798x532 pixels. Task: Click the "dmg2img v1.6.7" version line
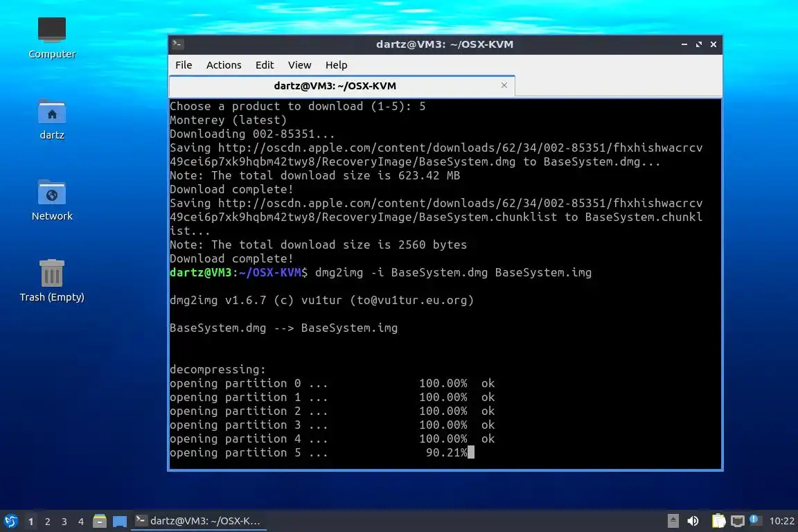tap(321, 301)
